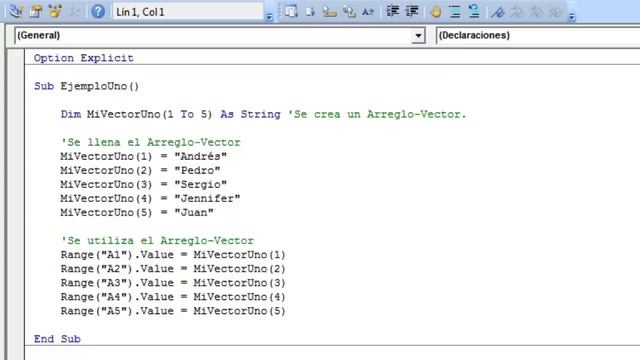Click comment 'Se llena el Arreglo-Vector
The height and width of the screenshot is (360, 640).
151,142
